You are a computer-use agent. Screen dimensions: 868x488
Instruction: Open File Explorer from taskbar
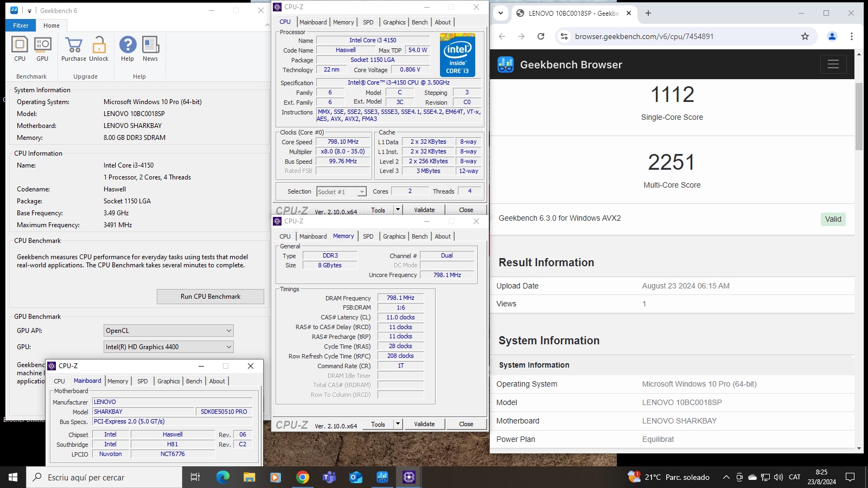click(x=249, y=477)
